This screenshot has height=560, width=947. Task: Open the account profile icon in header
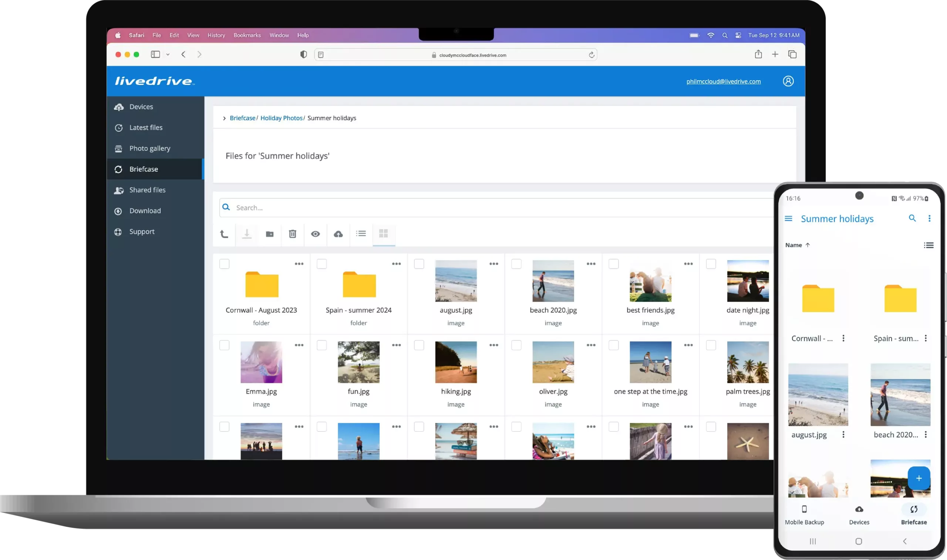(788, 81)
